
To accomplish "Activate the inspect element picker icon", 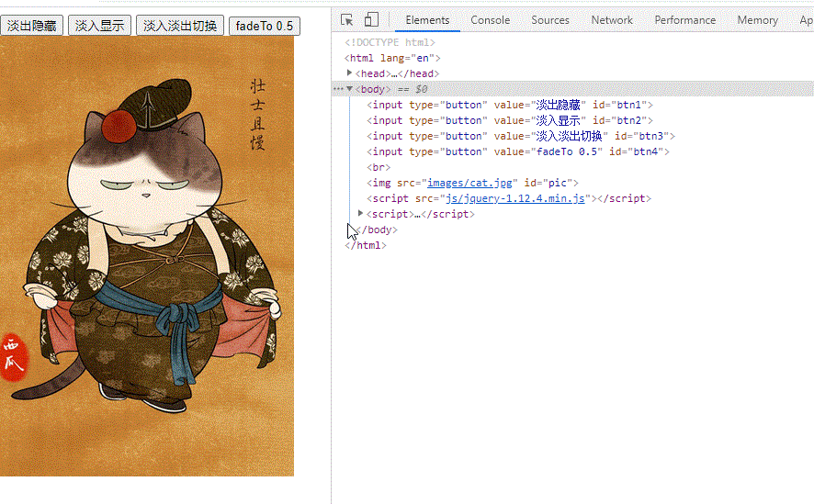I will coord(346,19).
